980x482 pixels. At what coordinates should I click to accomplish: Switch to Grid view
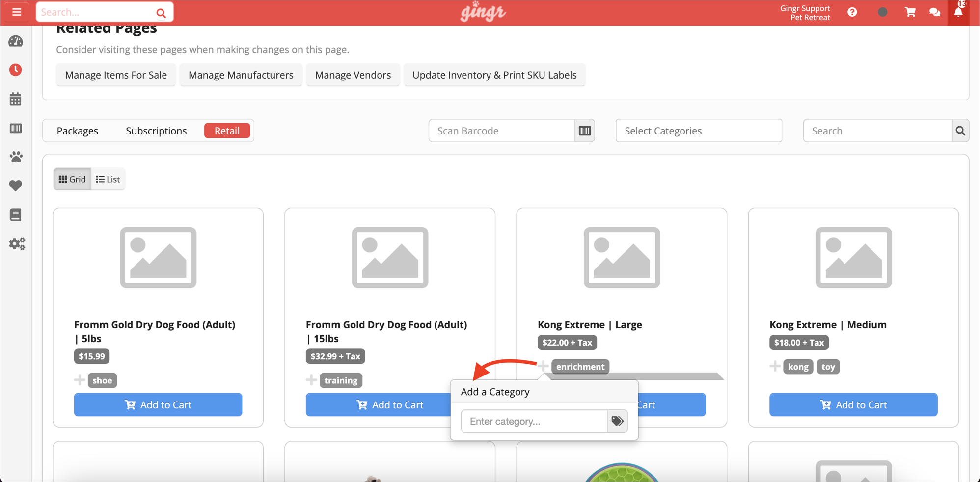click(x=72, y=179)
